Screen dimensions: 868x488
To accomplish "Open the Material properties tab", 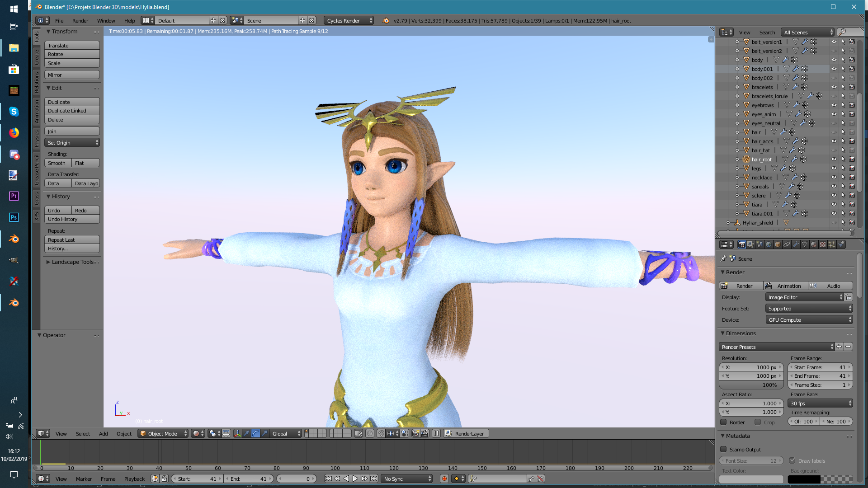I will 814,244.
